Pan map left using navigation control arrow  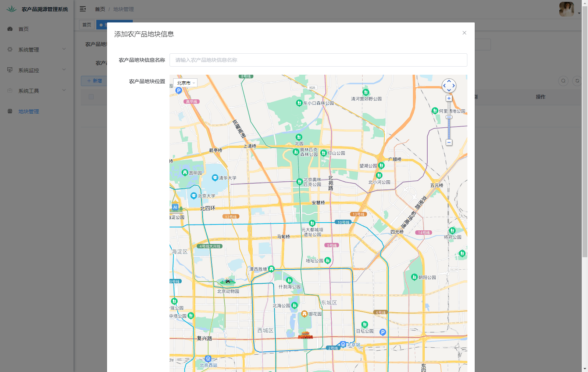pos(444,86)
